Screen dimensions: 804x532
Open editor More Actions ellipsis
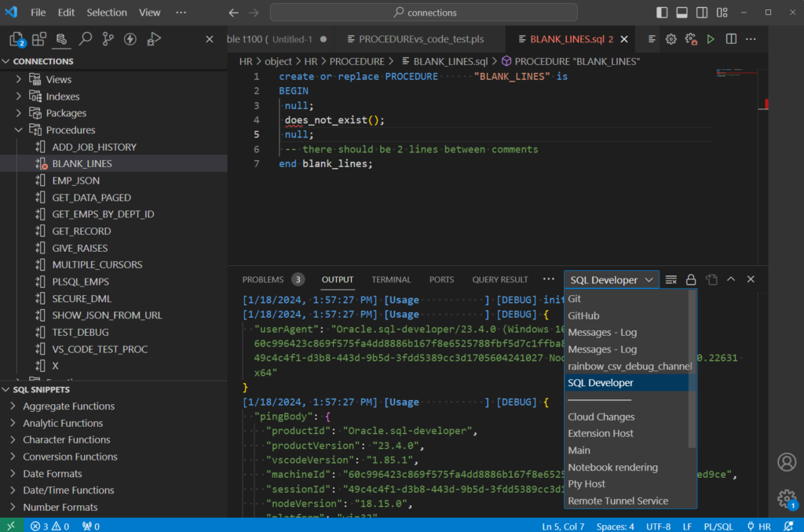click(751, 39)
